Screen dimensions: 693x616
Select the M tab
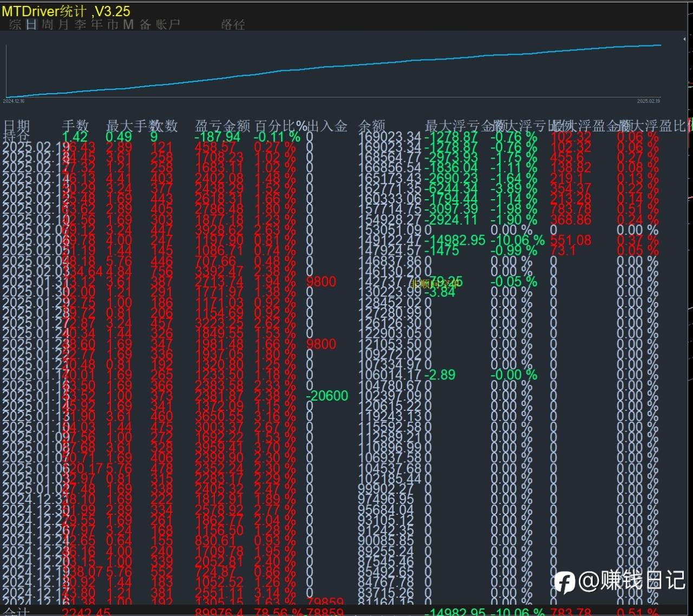pos(128,24)
